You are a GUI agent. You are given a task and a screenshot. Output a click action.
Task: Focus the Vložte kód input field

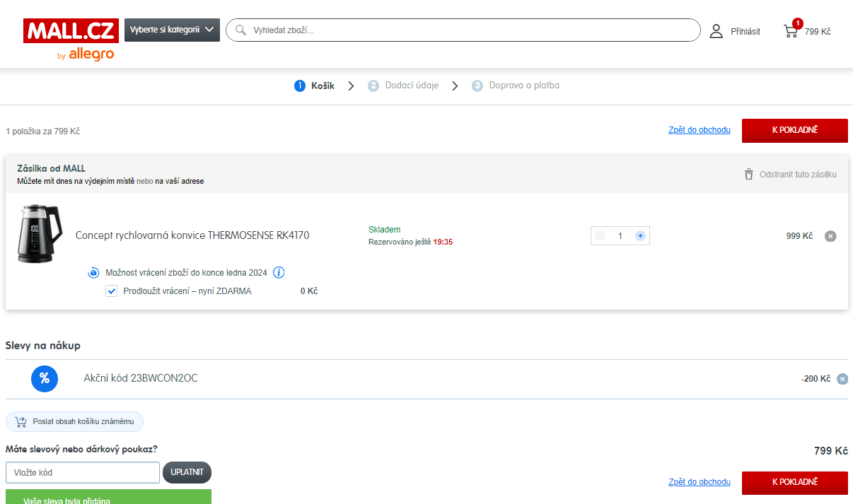83,472
